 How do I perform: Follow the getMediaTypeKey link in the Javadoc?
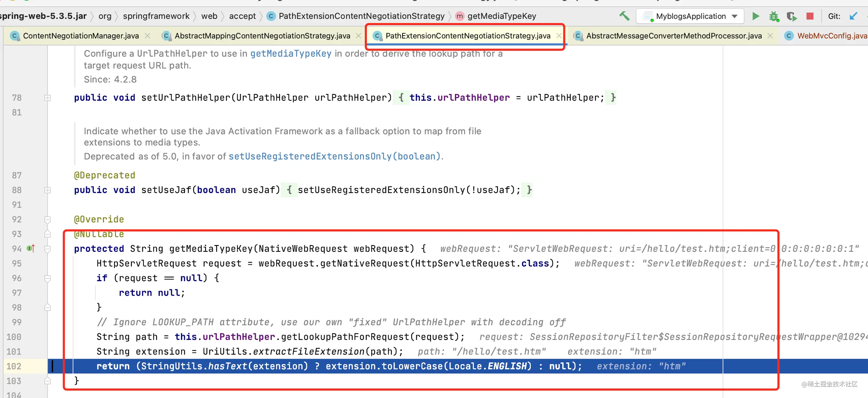[291, 54]
